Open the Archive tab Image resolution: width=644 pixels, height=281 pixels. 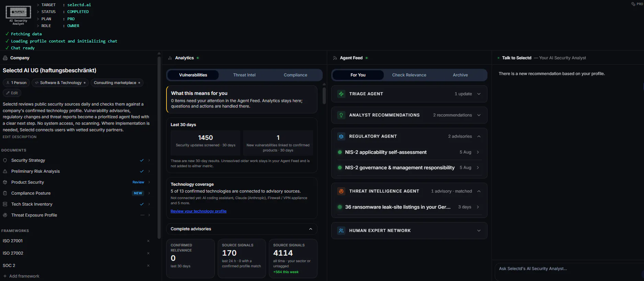[x=460, y=75]
